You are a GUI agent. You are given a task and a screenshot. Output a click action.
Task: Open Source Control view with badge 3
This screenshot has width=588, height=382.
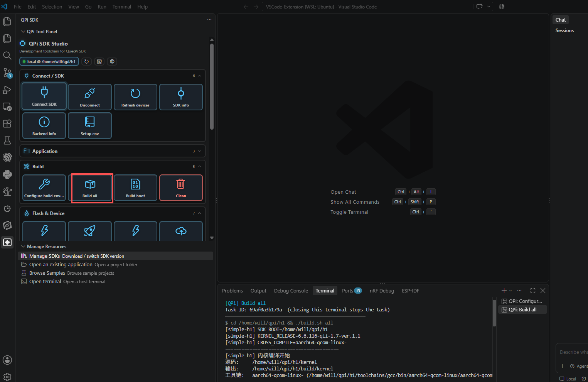[x=7, y=73]
